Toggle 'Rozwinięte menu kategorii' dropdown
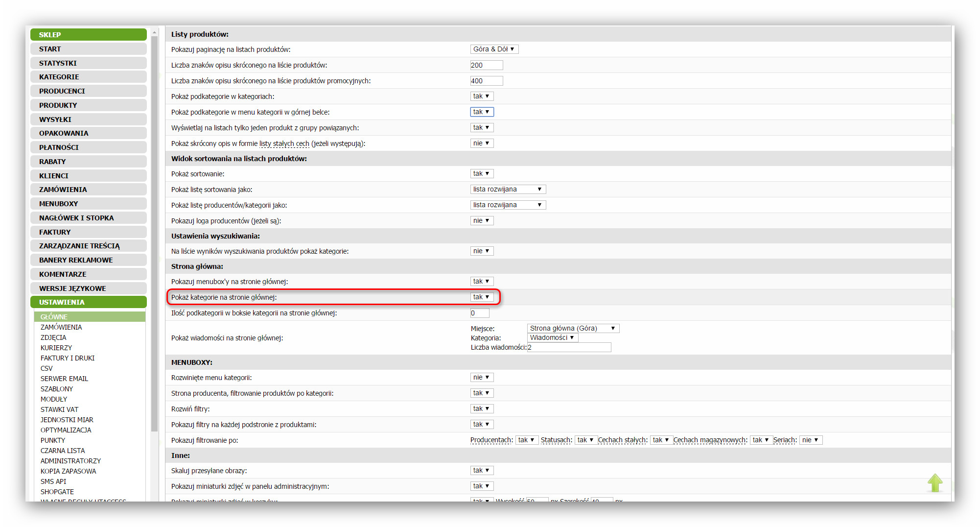The image size is (980, 527). coord(482,377)
